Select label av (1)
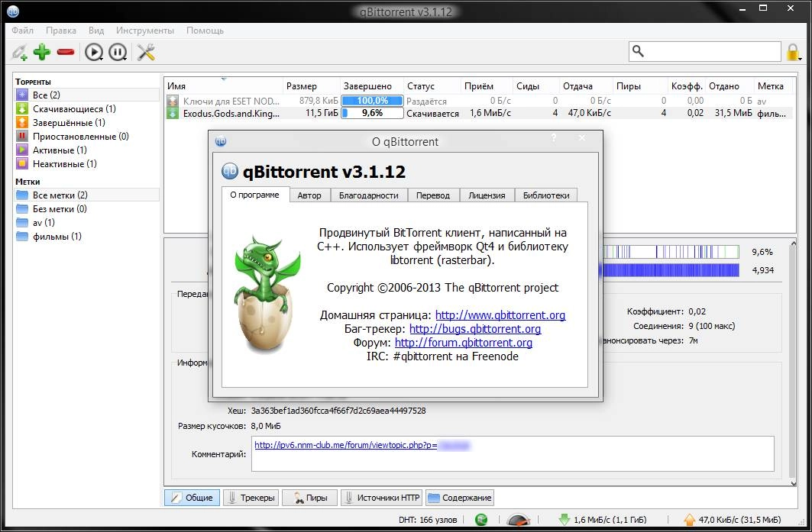812x532 pixels. click(x=87, y=223)
